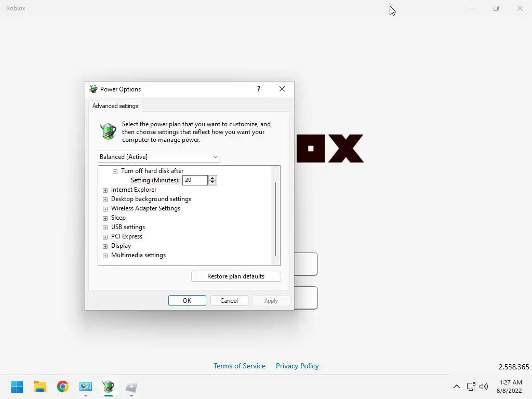Click the settings tree vertical scrollbar
The height and width of the screenshot is (399, 532).
(x=275, y=219)
